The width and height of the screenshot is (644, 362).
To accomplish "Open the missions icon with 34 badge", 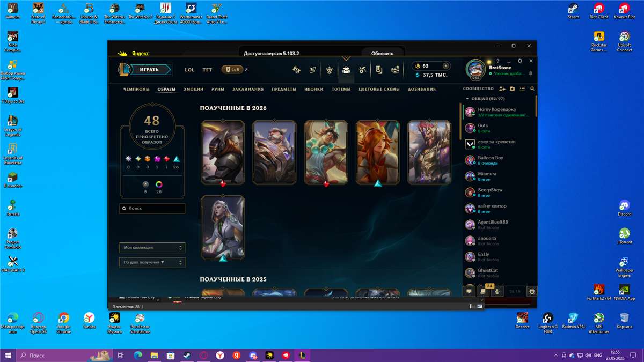I will click(x=483, y=291).
